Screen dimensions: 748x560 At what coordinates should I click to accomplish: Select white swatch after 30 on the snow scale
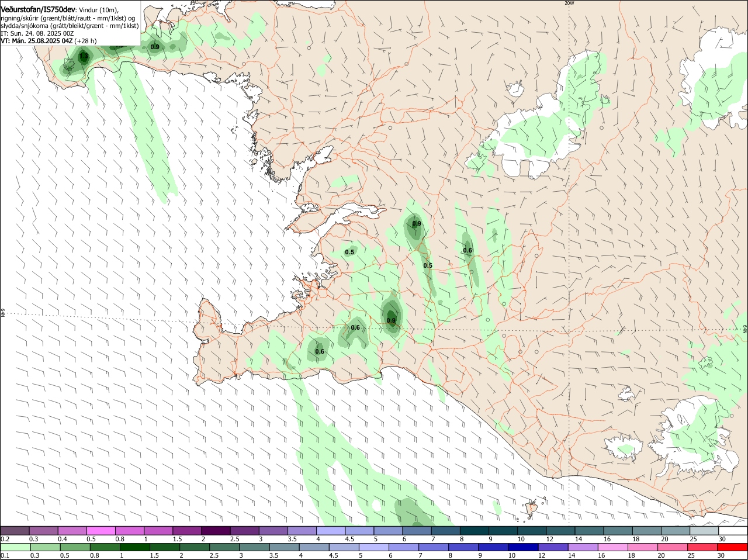tap(733, 531)
